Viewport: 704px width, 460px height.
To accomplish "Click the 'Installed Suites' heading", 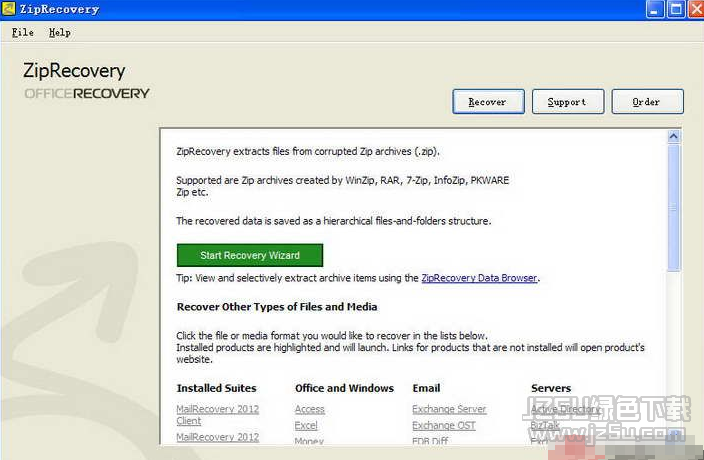I will [216, 388].
